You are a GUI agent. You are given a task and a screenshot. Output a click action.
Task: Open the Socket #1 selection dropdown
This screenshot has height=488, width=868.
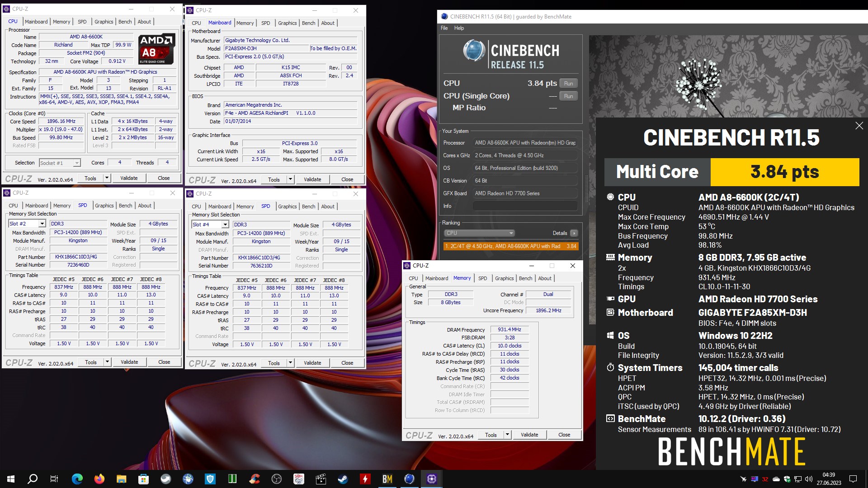tap(60, 163)
